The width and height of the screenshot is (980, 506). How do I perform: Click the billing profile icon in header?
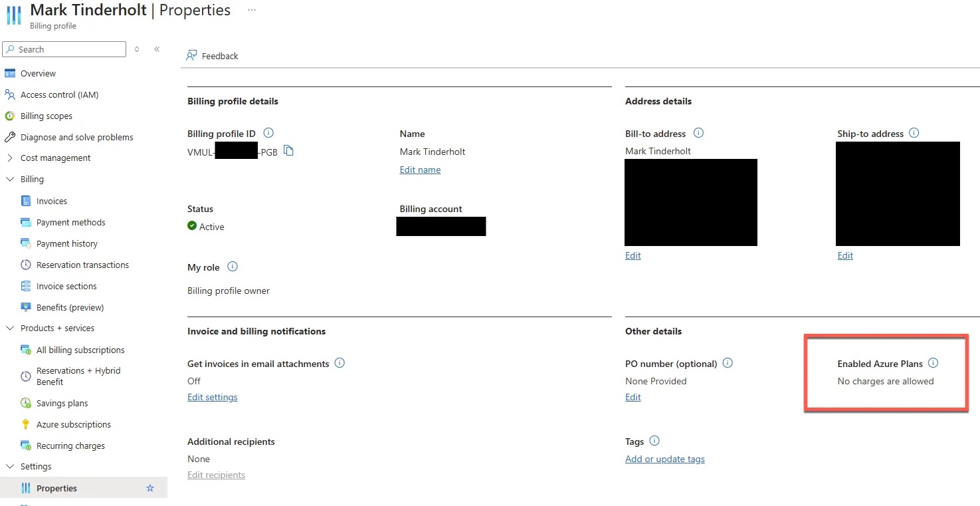(13, 15)
